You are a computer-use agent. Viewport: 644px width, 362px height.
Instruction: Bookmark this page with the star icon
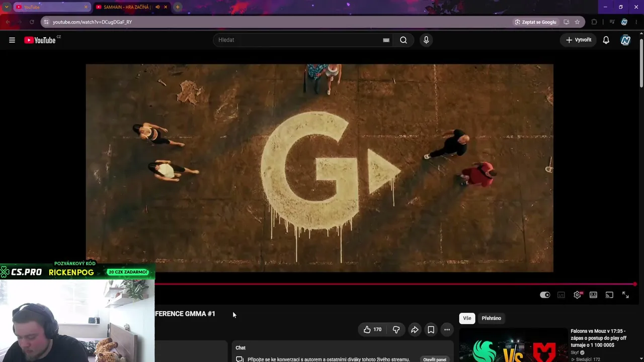pyautogui.click(x=577, y=22)
